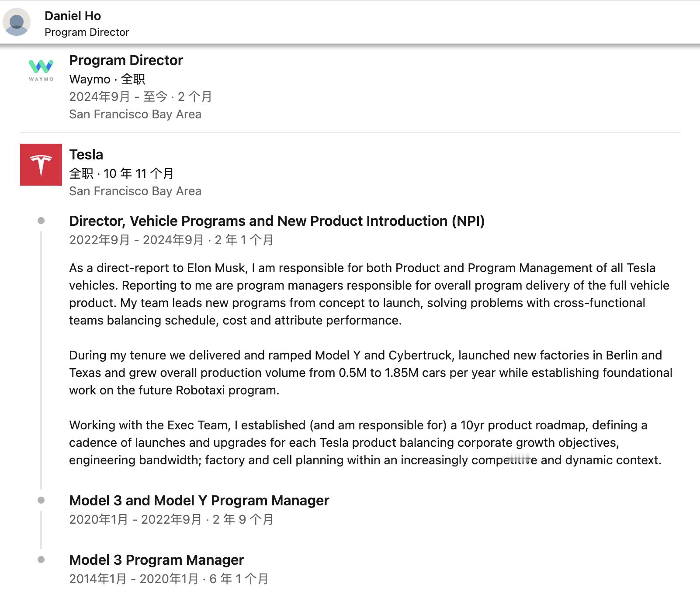The width and height of the screenshot is (700, 601).
Task: Click '全职 · 10 年 11 个月' tenure text
Action: click(x=121, y=173)
